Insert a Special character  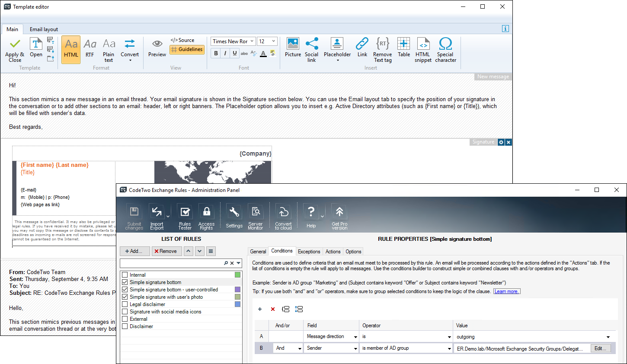click(x=445, y=50)
